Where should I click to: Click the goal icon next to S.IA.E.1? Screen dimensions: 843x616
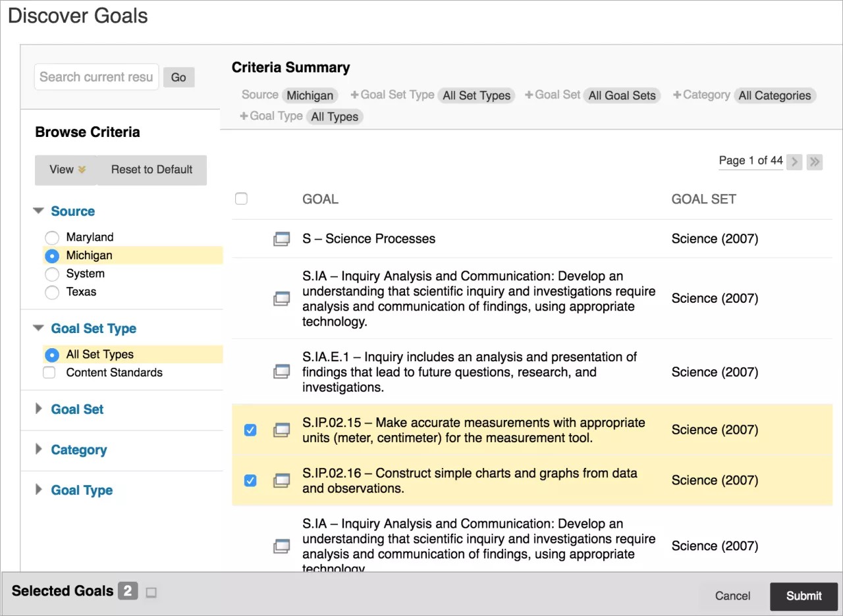click(282, 371)
